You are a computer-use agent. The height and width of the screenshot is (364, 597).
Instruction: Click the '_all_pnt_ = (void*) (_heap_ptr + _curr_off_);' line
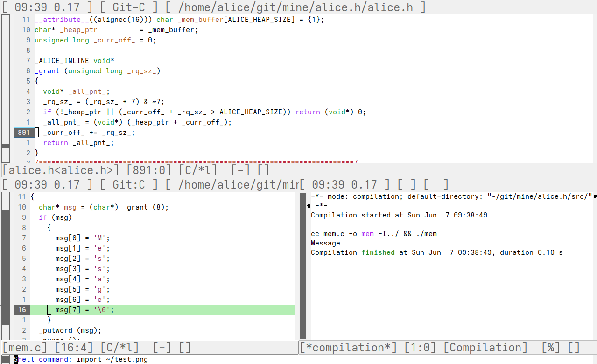(x=137, y=122)
